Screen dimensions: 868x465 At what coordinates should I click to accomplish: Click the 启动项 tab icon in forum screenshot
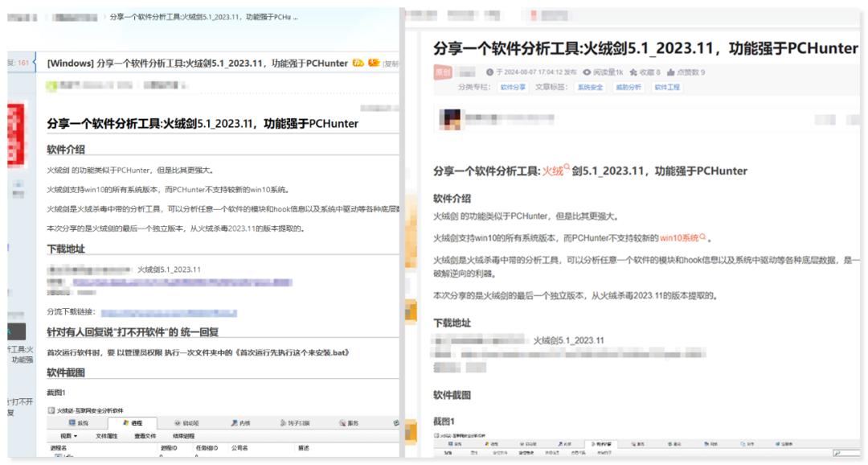tap(177, 423)
